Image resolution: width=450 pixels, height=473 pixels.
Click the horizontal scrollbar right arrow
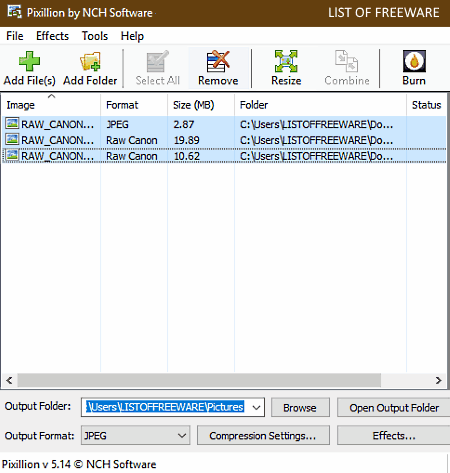[438, 380]
